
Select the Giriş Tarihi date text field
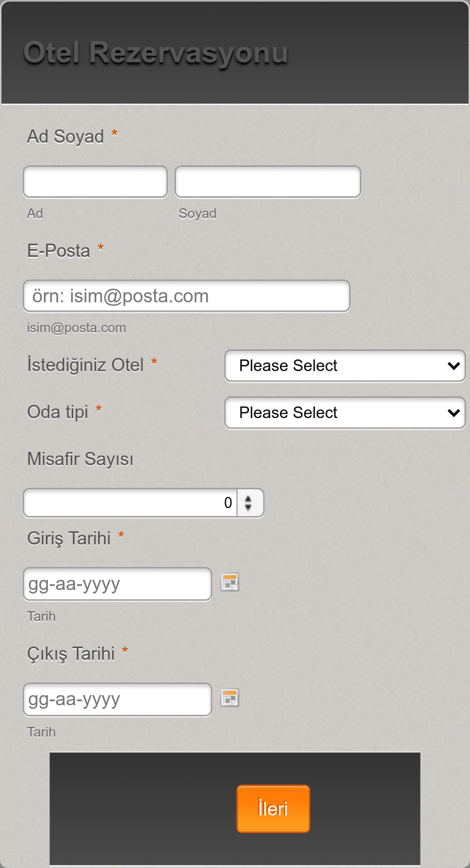coord(117,584)
